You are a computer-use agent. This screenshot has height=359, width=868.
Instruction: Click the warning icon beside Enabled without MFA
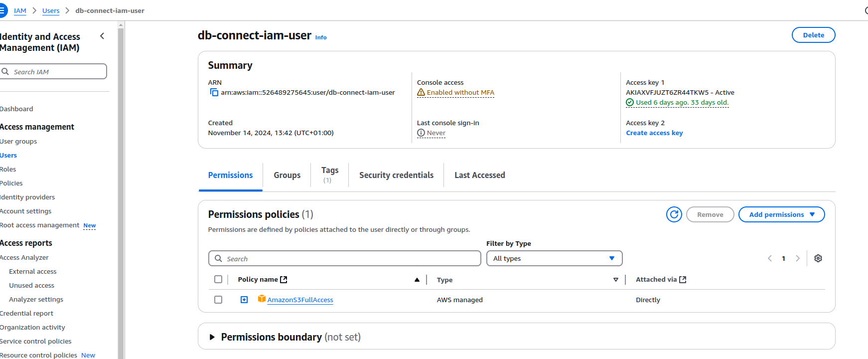point(421,92)
